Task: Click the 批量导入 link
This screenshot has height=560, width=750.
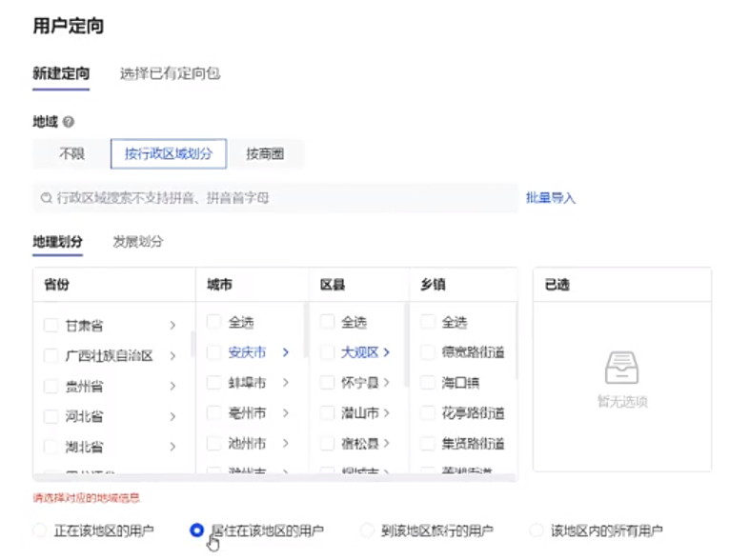Action: pyautogui.click(x=551, y=198)
